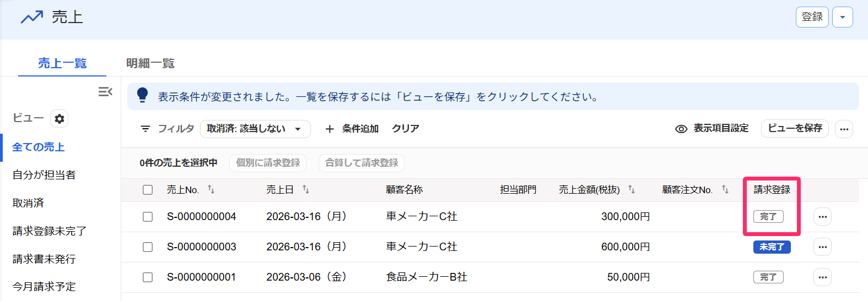Sort by 売上No. column arrows

[211, 189]
